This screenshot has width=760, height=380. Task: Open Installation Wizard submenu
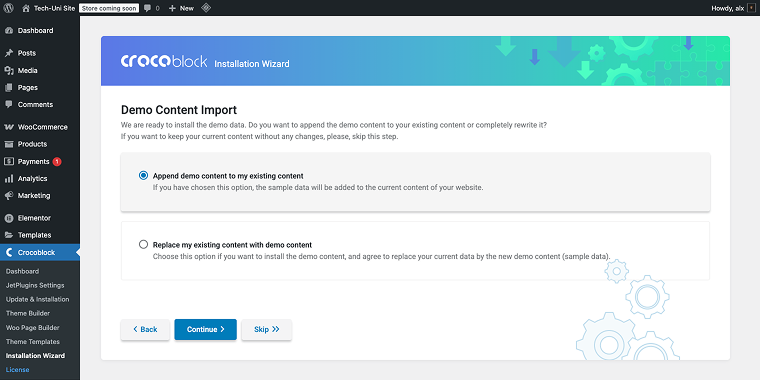coord(35,356)
